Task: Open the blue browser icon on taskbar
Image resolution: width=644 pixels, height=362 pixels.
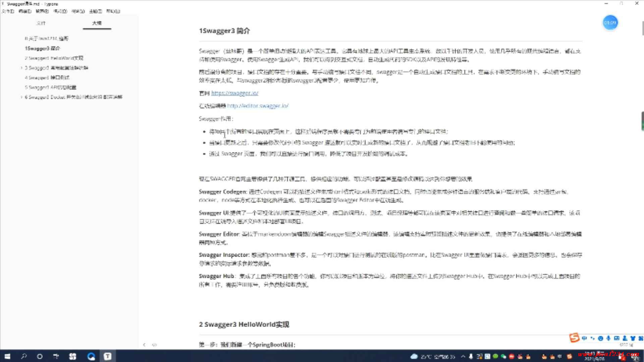Action: [x=91, y=356]
